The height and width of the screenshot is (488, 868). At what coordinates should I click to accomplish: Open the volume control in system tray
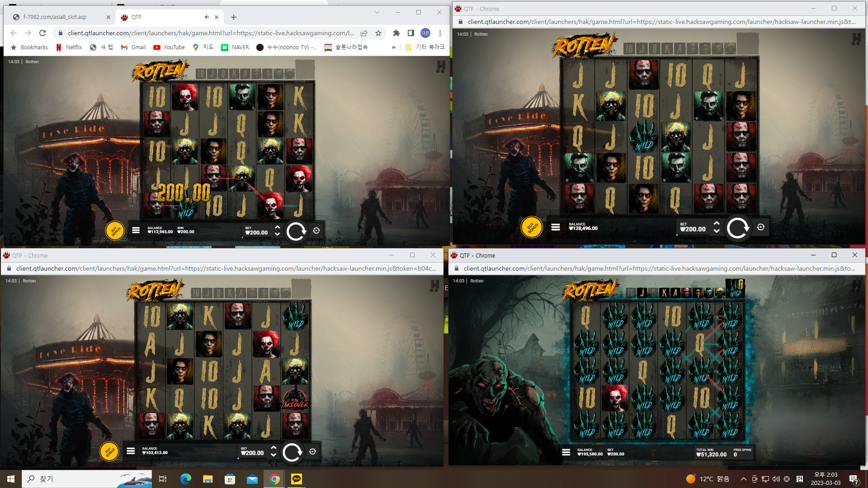(x=776, y=479)
